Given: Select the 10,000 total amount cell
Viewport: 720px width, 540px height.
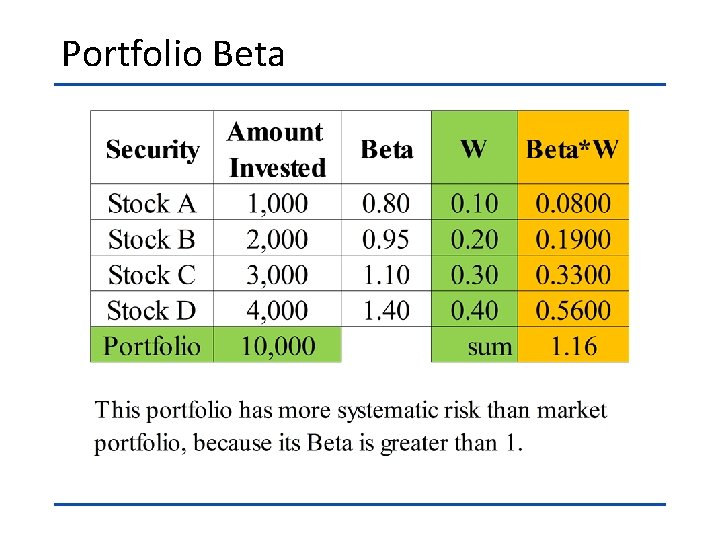Looking at the screenshot, I should point(277,345).
